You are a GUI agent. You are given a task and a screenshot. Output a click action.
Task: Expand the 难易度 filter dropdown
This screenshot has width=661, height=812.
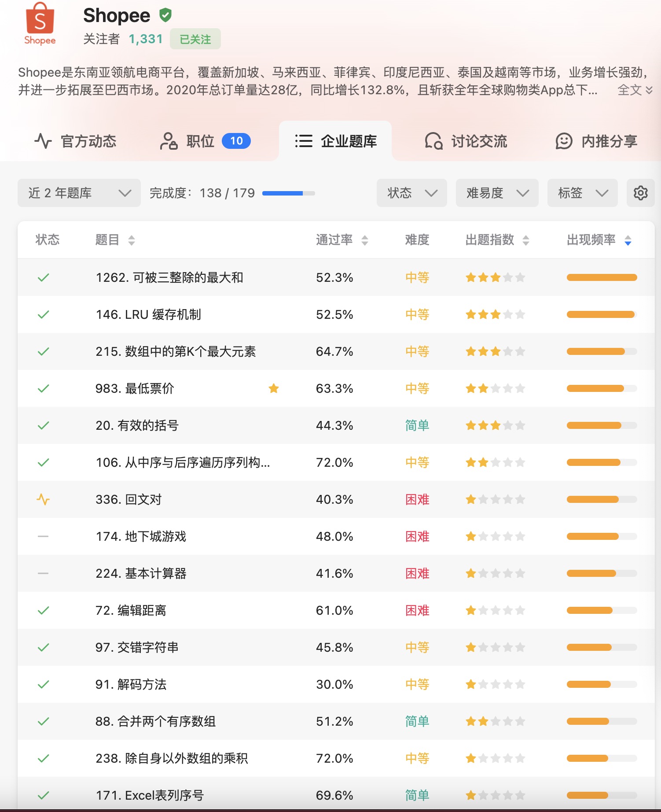point(497,193)
